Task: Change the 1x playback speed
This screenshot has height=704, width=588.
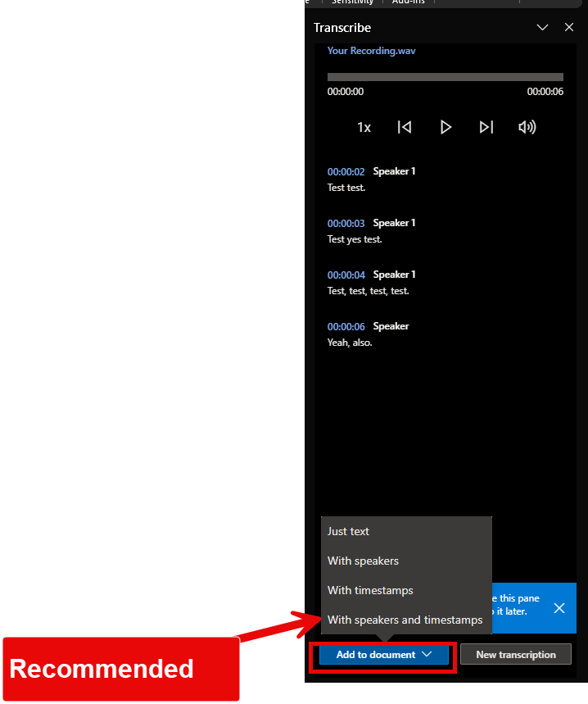Action: coord(364,127)
